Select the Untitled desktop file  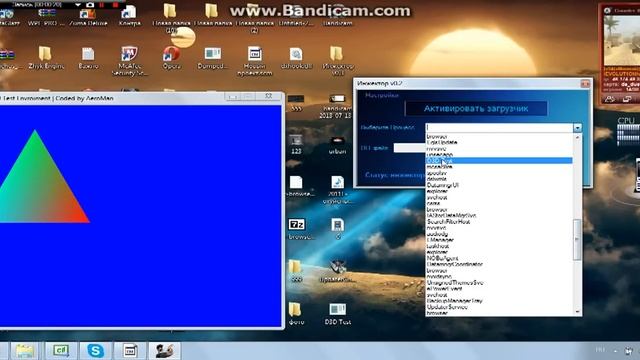(296, 16)
